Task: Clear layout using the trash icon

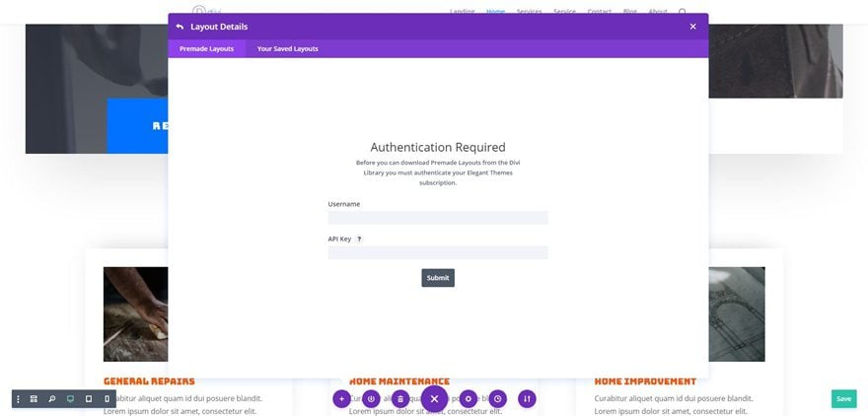Action: [x=400, y=398]
